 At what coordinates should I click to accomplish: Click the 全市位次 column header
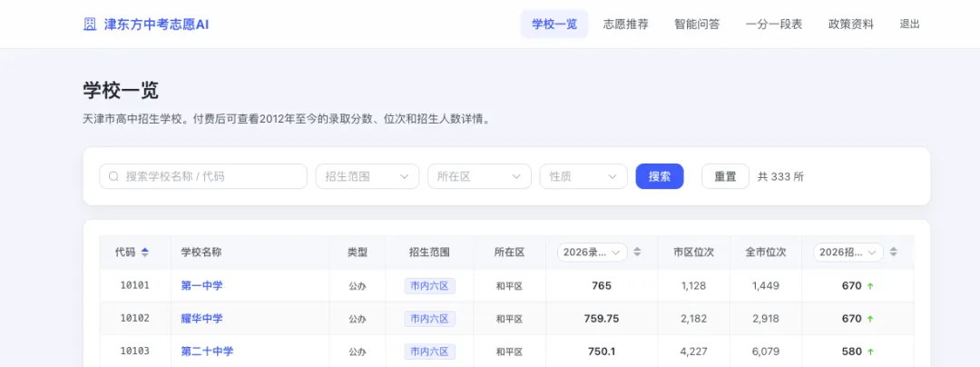(766, 252)
